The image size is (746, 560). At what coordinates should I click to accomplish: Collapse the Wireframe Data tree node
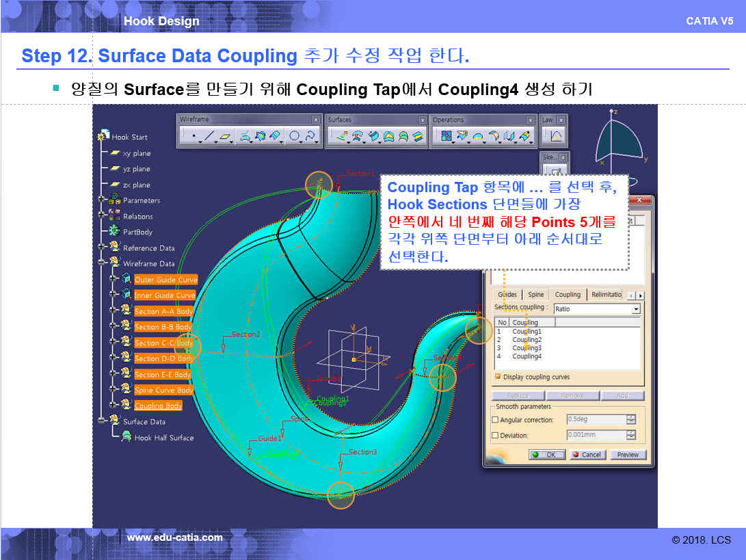102,263
